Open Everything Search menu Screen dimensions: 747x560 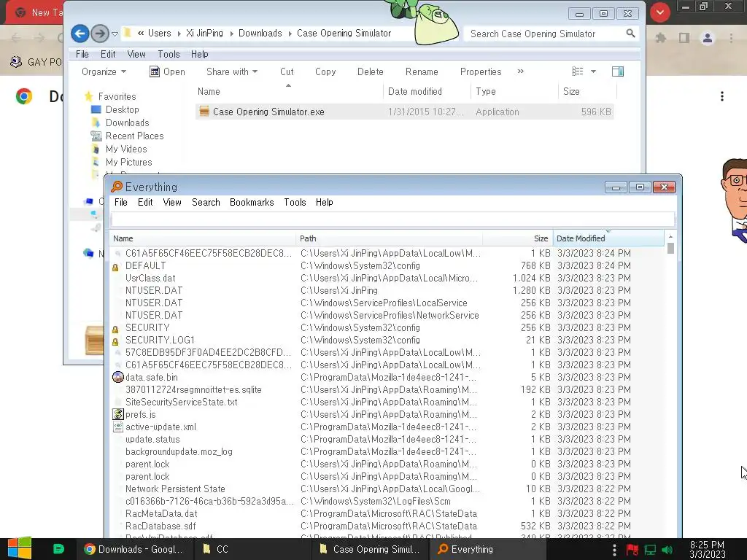pos(206,203)
